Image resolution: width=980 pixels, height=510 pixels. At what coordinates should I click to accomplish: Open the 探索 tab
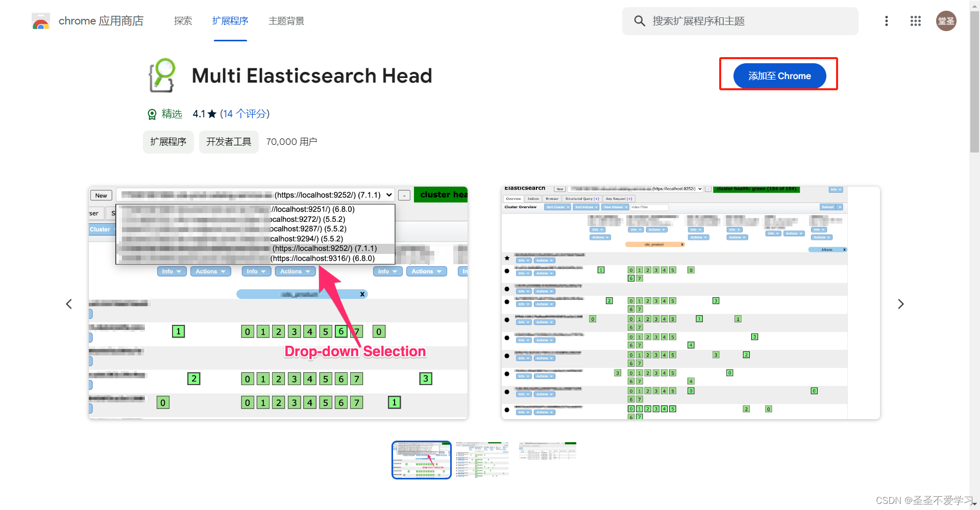(183, 21)
